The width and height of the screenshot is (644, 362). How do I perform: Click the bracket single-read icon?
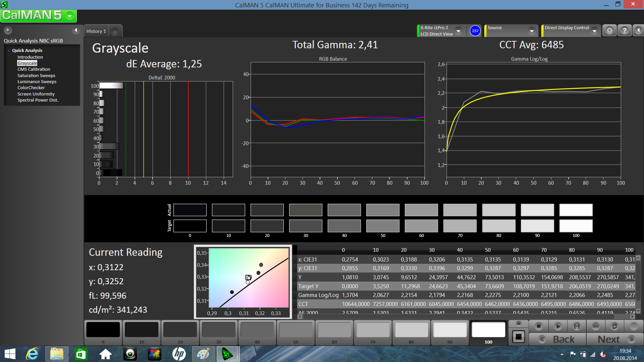pos(577,326)
